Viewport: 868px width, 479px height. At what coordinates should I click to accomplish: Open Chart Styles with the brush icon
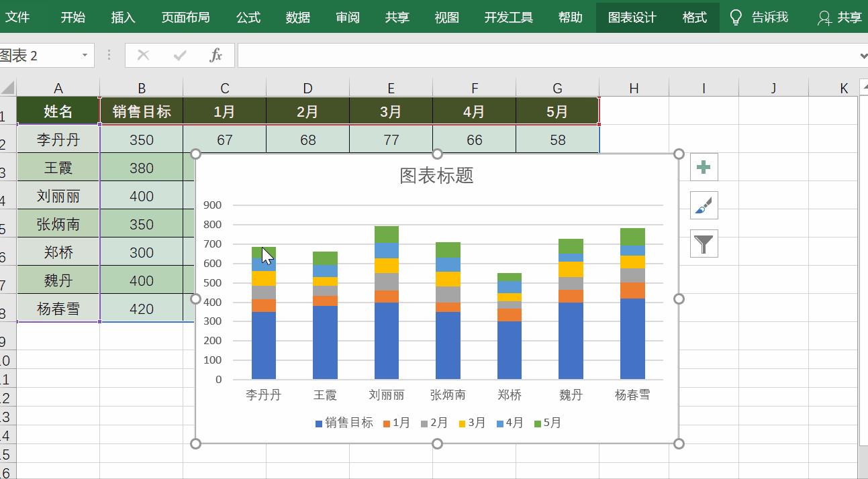click(x=703, y=205)
